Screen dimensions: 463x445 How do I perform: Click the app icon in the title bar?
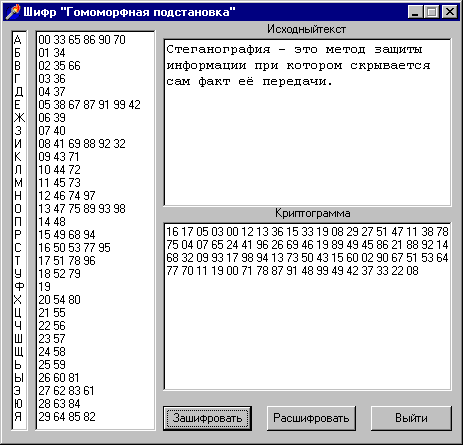[13, 12]
